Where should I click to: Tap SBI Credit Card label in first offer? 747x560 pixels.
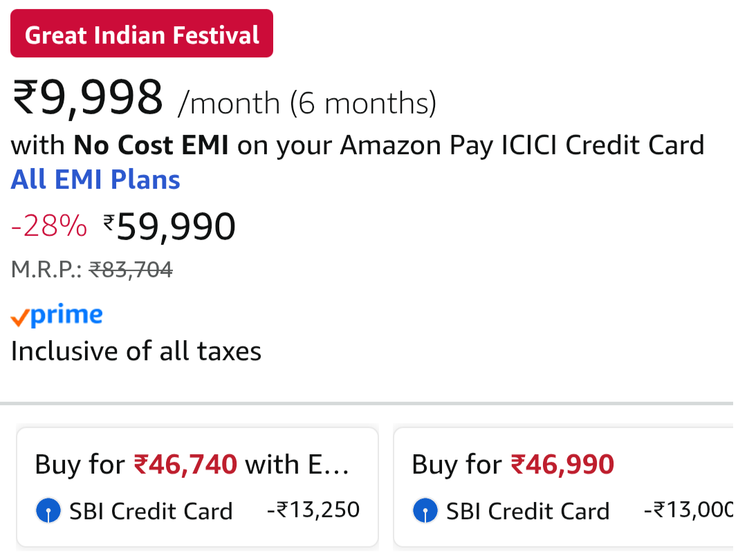click(151, 512)
